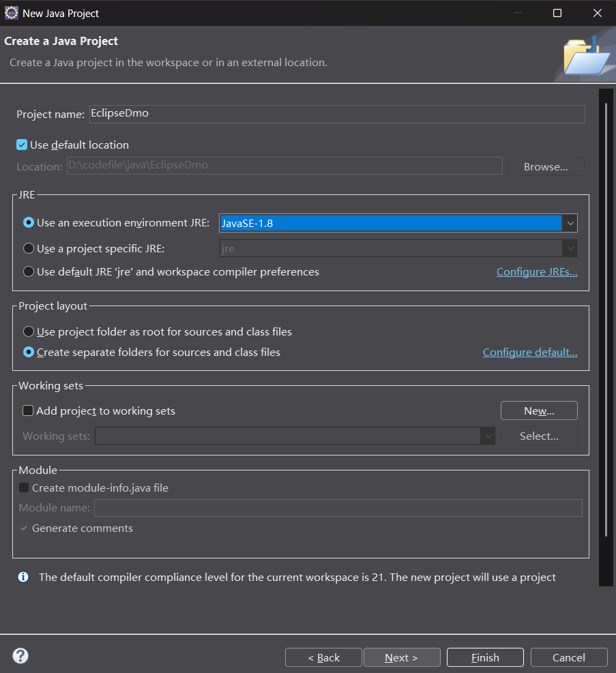Click the Project name field
This screenshot has width=616, height=673.
(337, 114)
